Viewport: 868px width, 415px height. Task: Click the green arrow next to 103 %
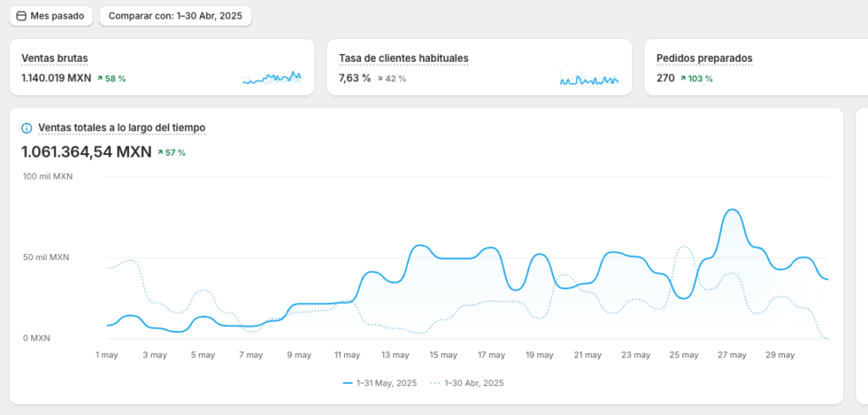pos(683,79)
